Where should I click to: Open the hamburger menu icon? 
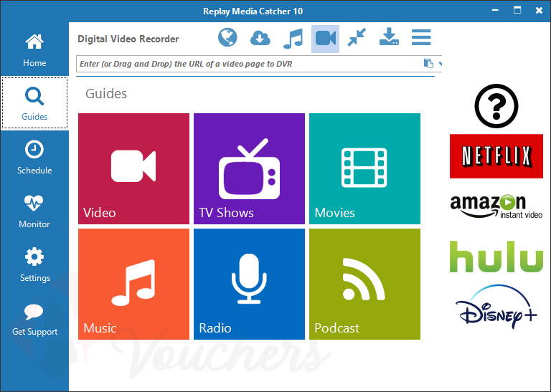point(421,37)
